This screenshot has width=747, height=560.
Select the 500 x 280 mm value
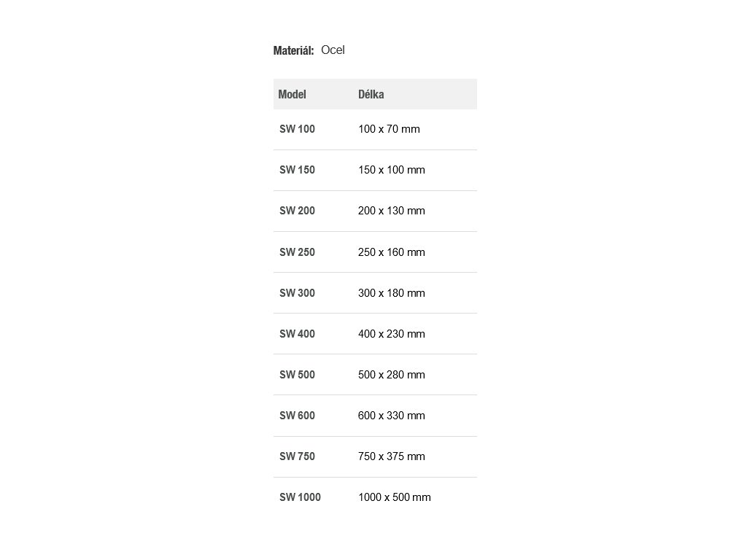[391, 375]
